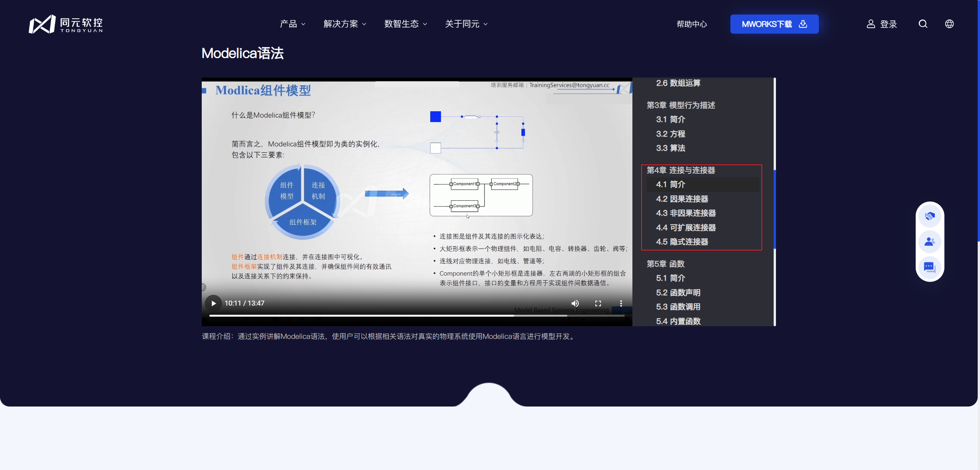Image resolution: width=980 pixels, height=470 pixels.
Task: Click the chat message floating icon
Action: (930, 267)
